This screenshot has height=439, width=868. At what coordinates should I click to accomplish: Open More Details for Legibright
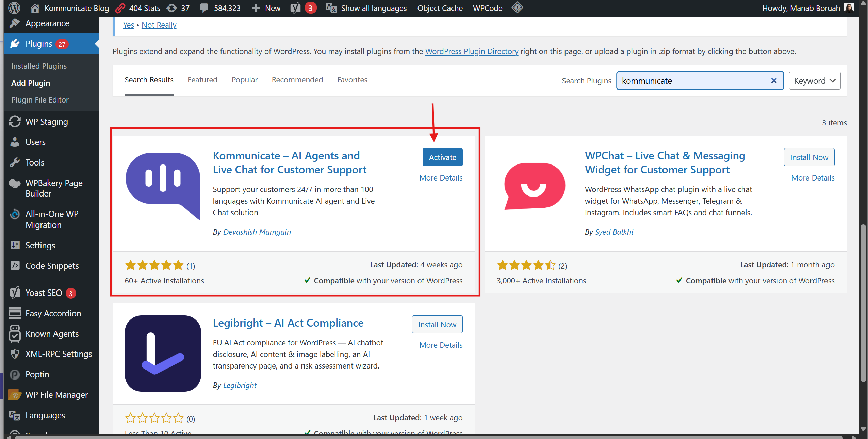(441, 345)
